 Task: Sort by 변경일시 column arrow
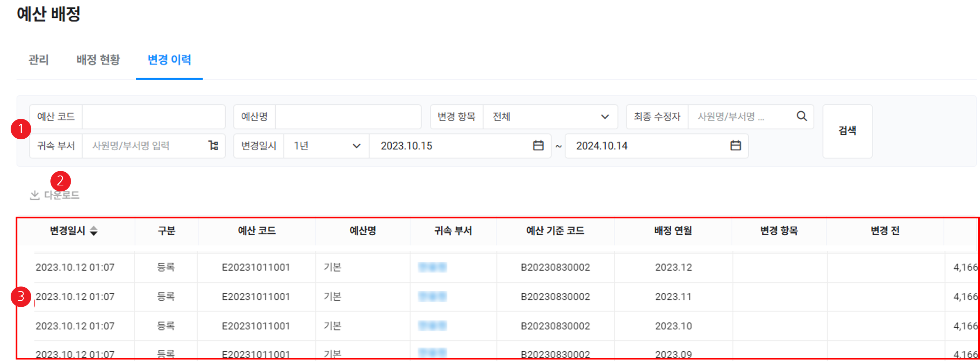click(x=94, y=231)
